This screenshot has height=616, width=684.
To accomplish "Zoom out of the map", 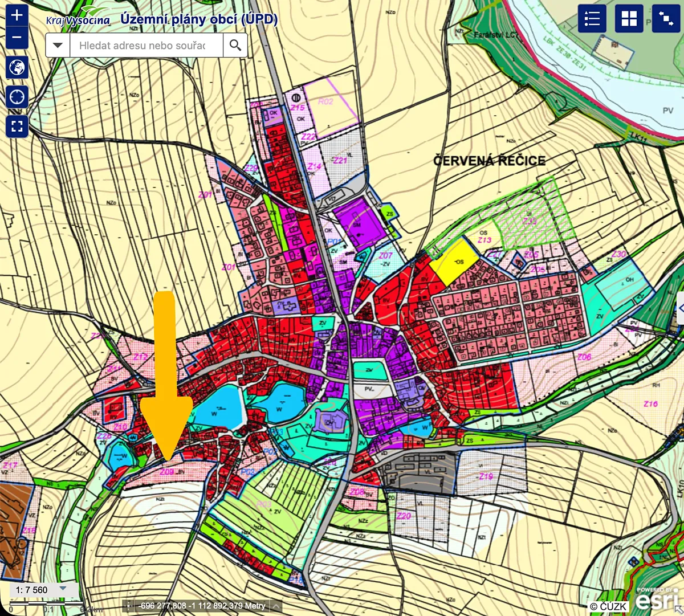I will tap(17, 38).
